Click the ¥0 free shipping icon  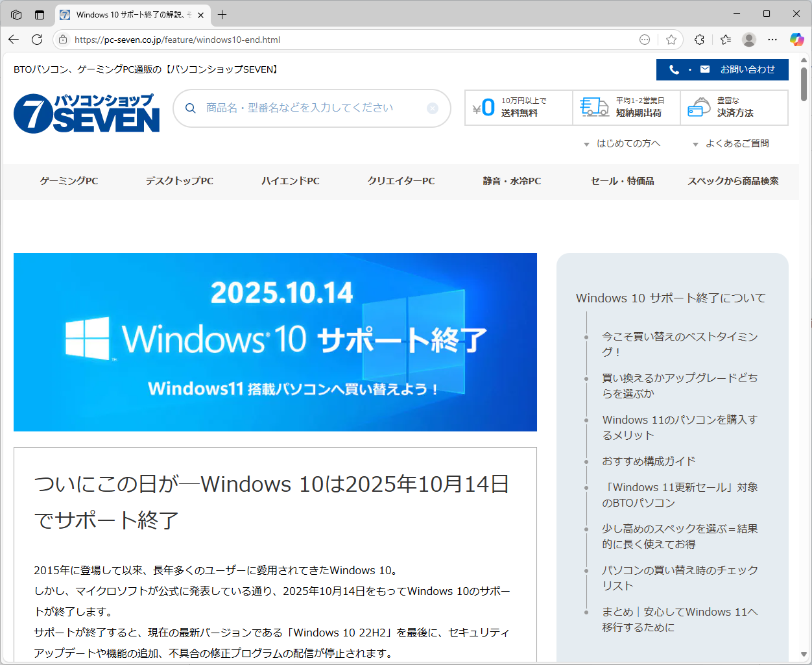coord(484,108)
